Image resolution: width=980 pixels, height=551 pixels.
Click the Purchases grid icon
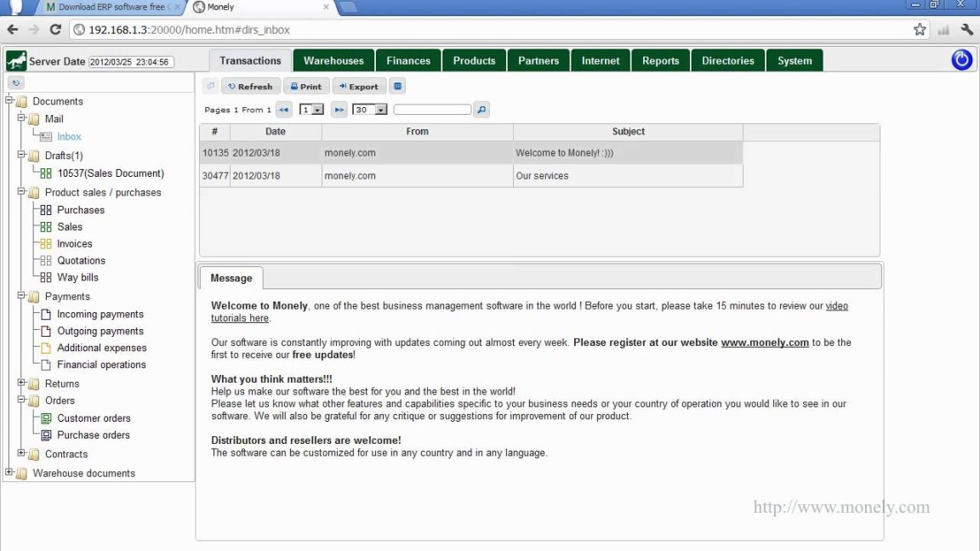pos(46,211)
